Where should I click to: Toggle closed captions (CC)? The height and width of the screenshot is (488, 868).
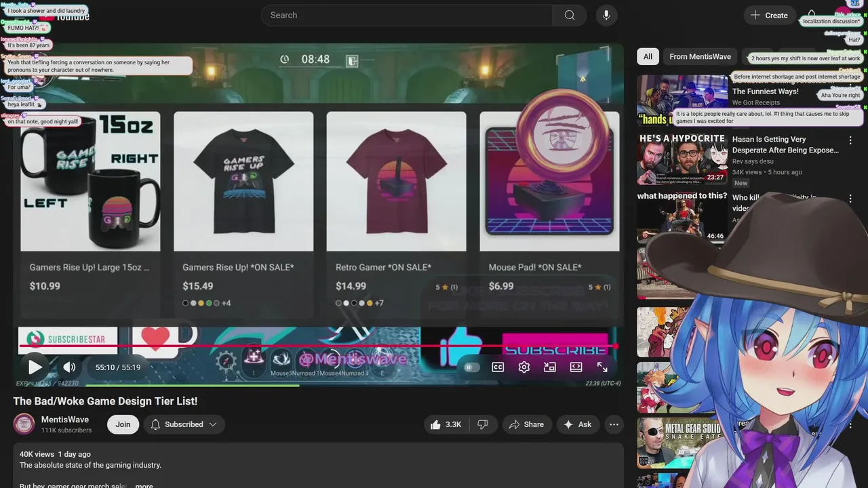click(x=498, y=367)
